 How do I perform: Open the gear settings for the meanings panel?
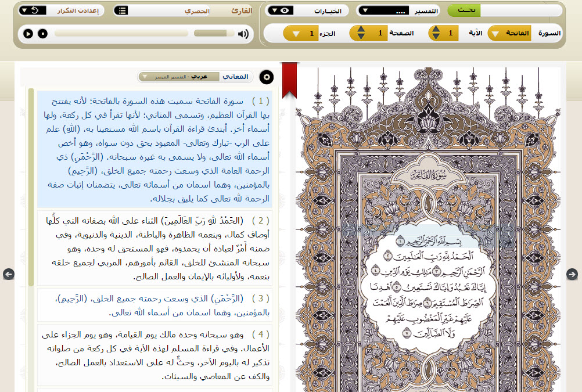point(266,77)
